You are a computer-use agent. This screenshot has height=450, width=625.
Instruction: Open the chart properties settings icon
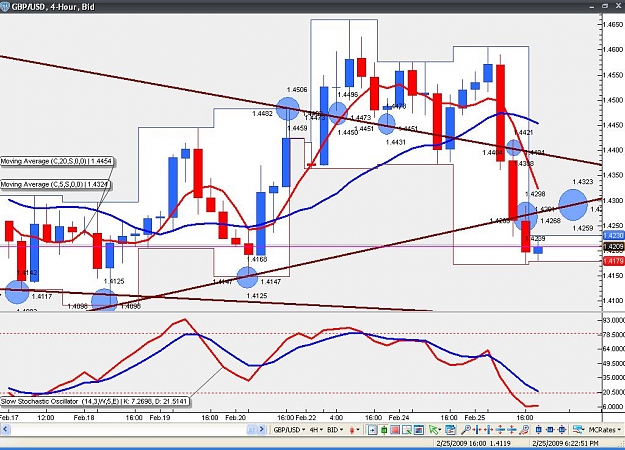pos(450,430)
